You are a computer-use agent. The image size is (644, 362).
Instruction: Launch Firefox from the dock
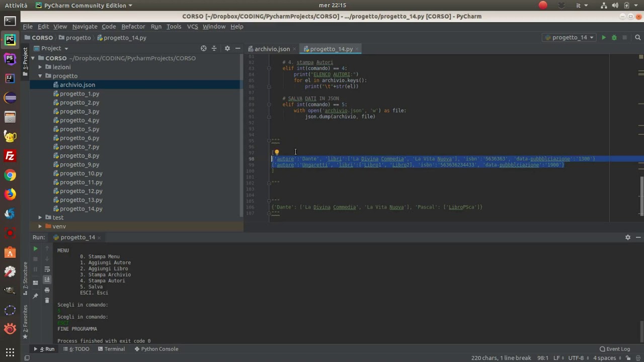10,194
